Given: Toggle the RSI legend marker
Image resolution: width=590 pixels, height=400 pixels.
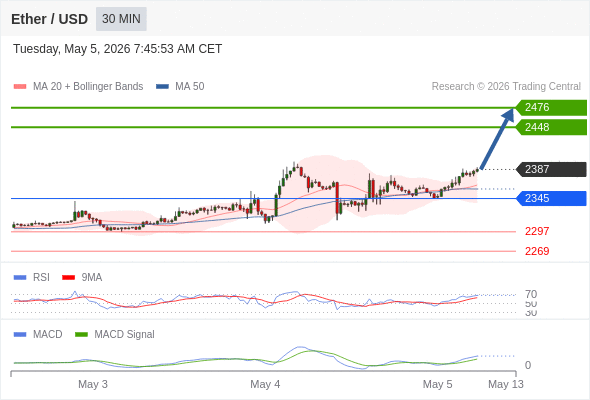Looking at the screenshot, I should pos(20,278).
